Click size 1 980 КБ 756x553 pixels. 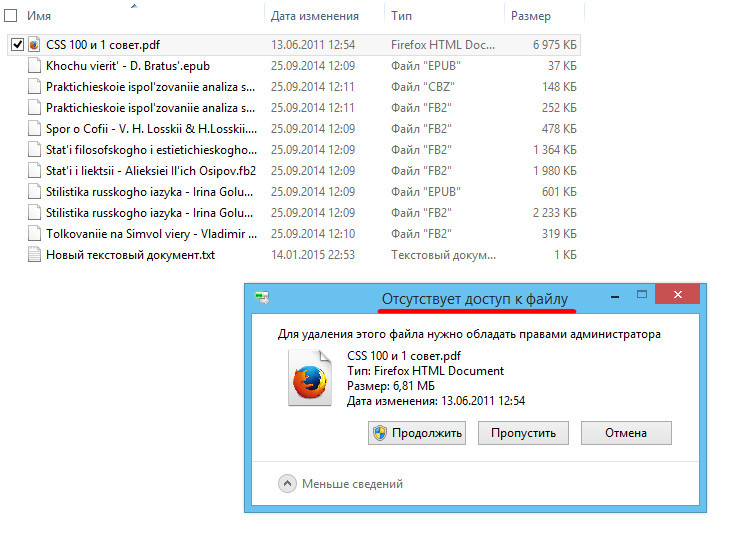(554, 171)
